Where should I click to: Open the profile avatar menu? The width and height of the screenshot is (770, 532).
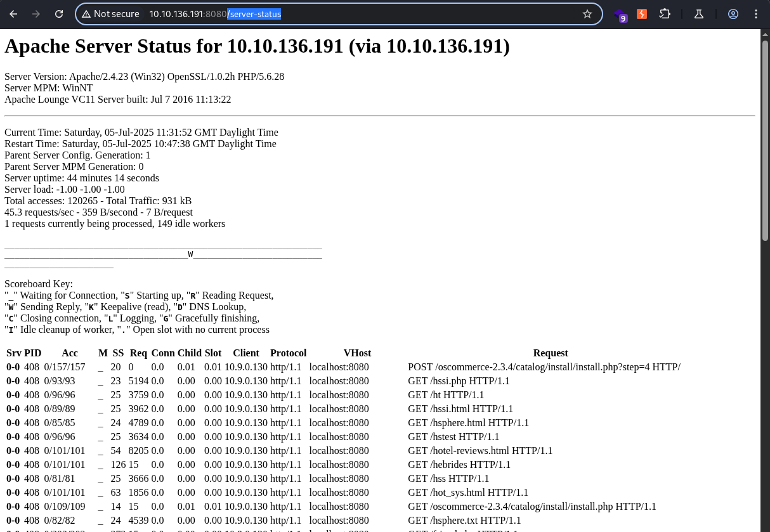733,14
